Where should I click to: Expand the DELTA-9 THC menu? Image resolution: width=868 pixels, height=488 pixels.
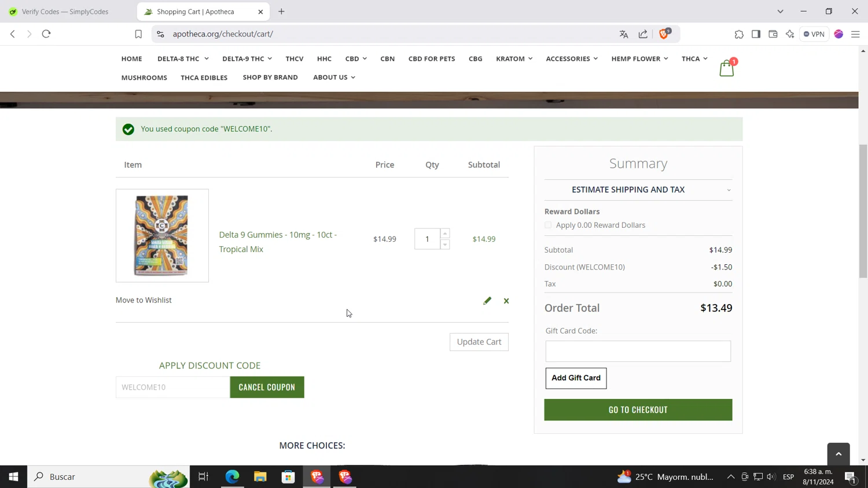click(x=247, y=58)
